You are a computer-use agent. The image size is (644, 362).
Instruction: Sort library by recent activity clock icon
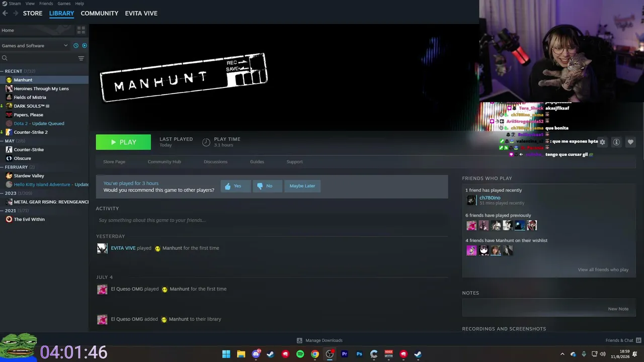[76, 46]
